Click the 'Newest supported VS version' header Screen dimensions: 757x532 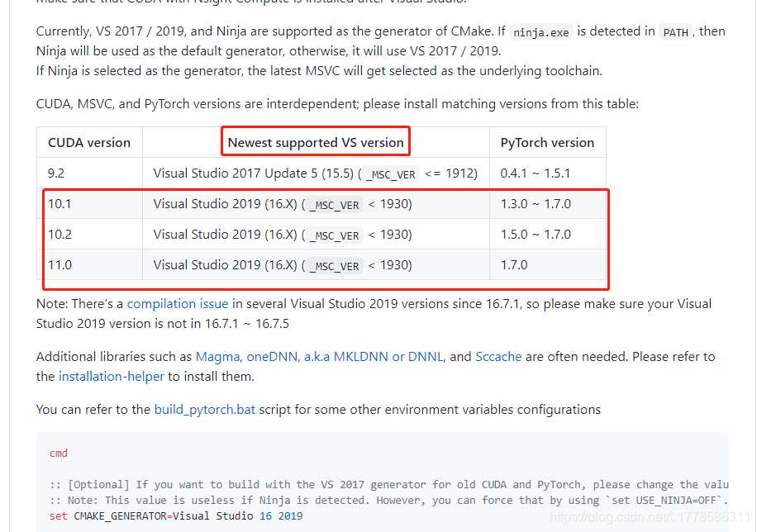point(316,142)
